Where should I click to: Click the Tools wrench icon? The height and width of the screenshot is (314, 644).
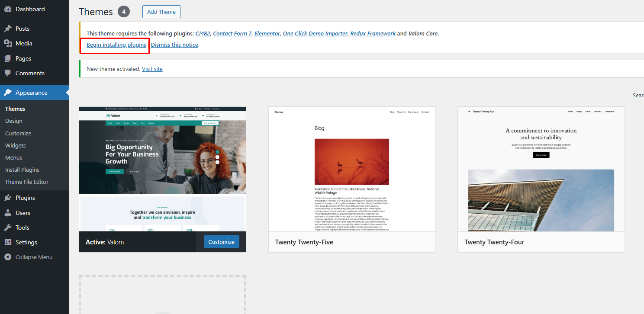8,227
